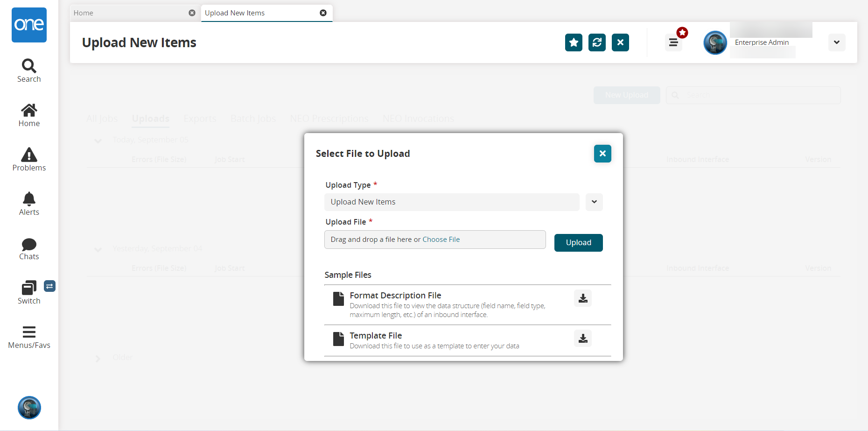Click the user avatar at sidebar bottom

[29, 408]
